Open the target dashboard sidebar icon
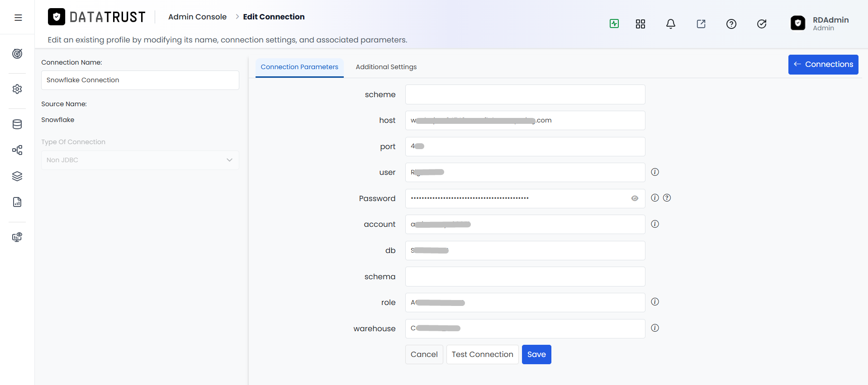Viewport: 868px width, 385px height. click(17, 54)
